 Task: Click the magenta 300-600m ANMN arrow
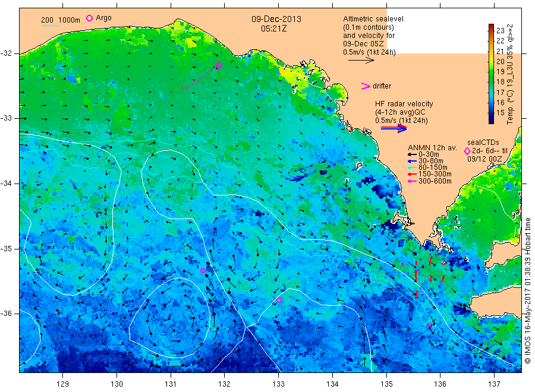click(412, 181)
